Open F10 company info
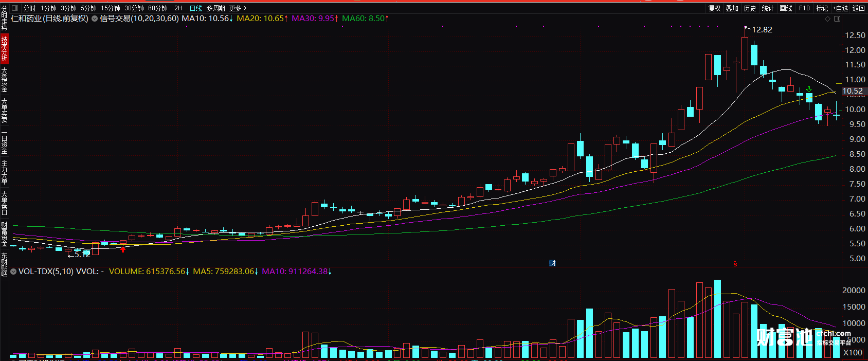This screenshot has height=361, width=868. tap(804, 8)
